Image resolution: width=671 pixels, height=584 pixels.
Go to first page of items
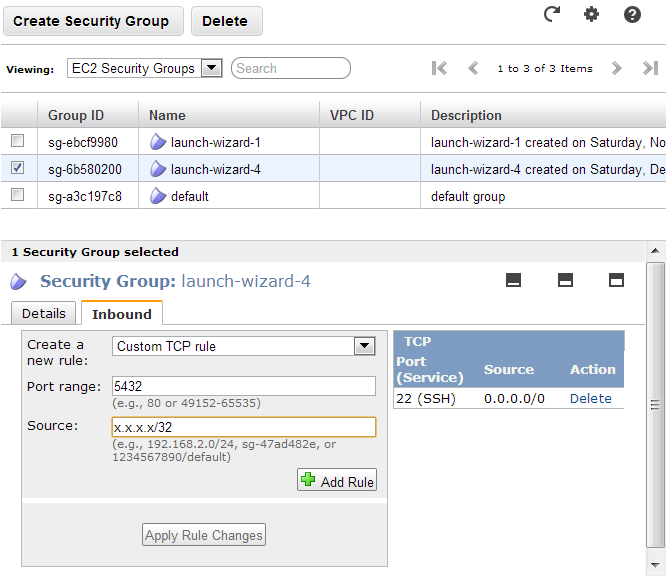click(439, 68)
